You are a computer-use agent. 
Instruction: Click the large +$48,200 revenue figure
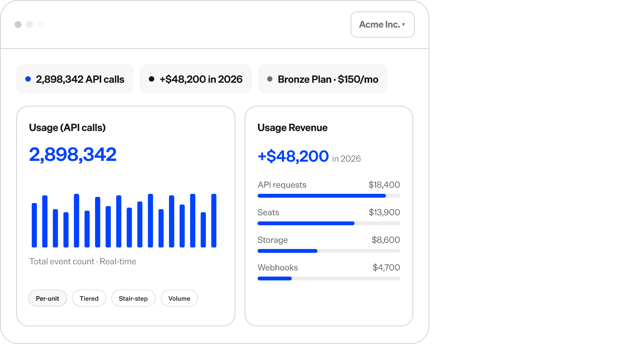point(293,156)
